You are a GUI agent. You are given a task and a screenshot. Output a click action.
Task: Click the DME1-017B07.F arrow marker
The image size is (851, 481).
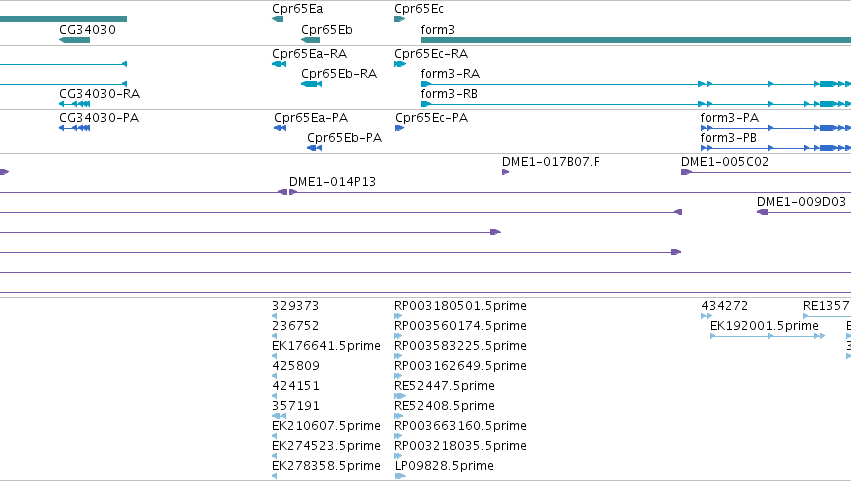pos(505,172)
